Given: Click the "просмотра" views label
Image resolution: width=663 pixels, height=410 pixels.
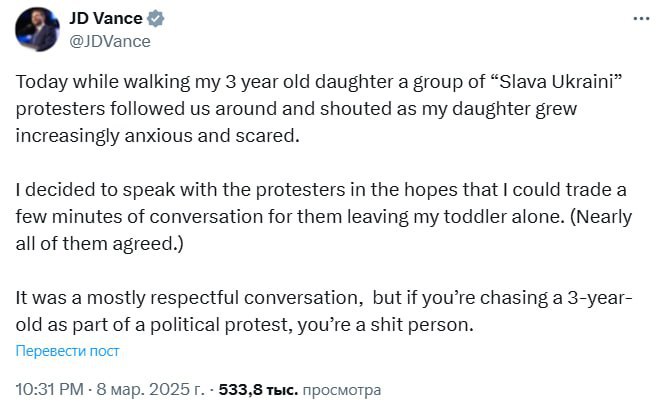Looking at the screenshot, I should point(342,388).
